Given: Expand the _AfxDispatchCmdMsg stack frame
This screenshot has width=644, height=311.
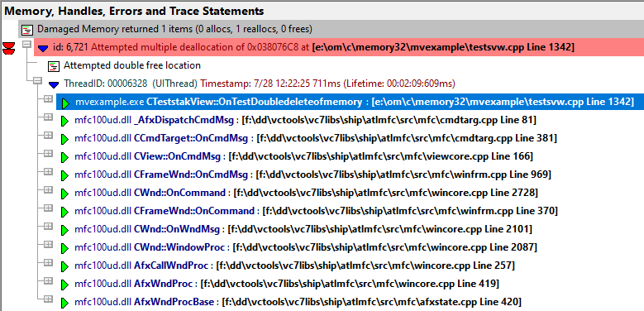Looking at the screenshot, I should tap(48, 117).
